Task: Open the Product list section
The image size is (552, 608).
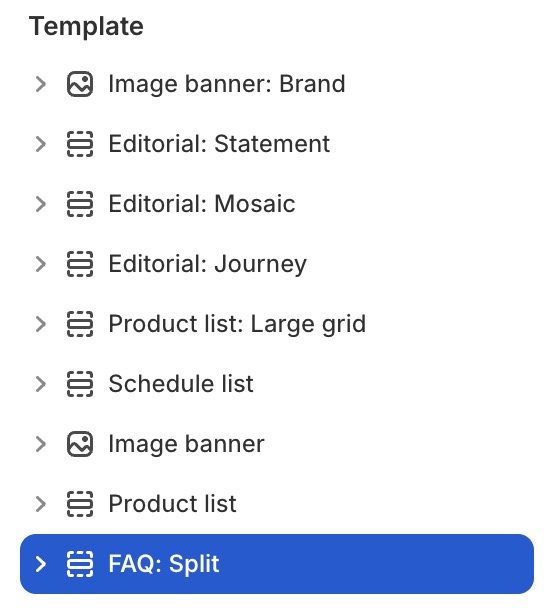Action: pyautogui.click(x=277, y=504)
